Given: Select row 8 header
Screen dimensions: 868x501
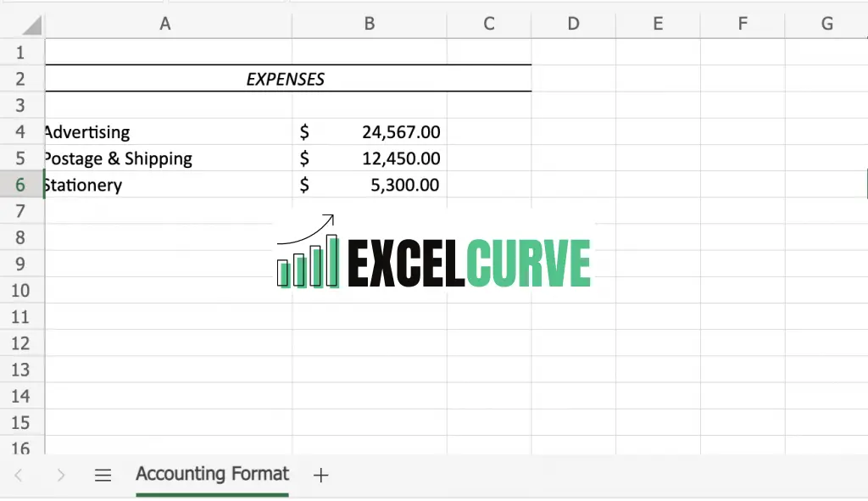Looking at the screenshot, I should [x=20, y=237].
